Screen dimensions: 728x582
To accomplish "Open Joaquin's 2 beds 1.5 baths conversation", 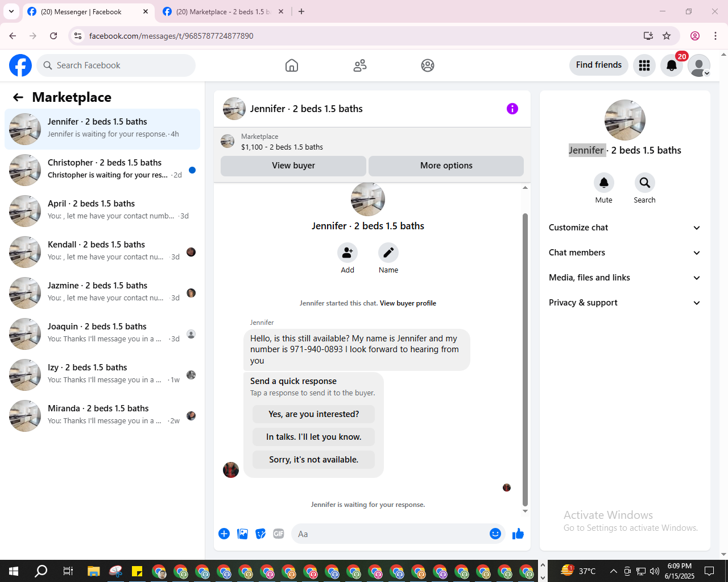I will point(102,334).
